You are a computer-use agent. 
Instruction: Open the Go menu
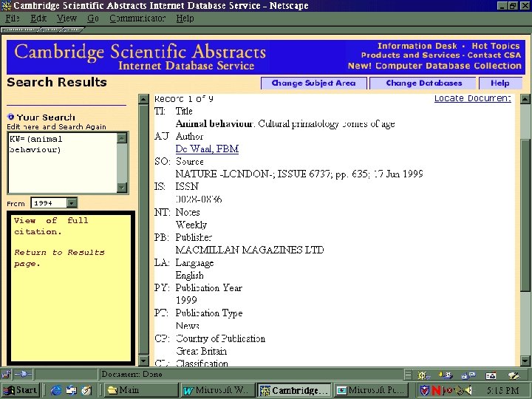tap(93, 18)
